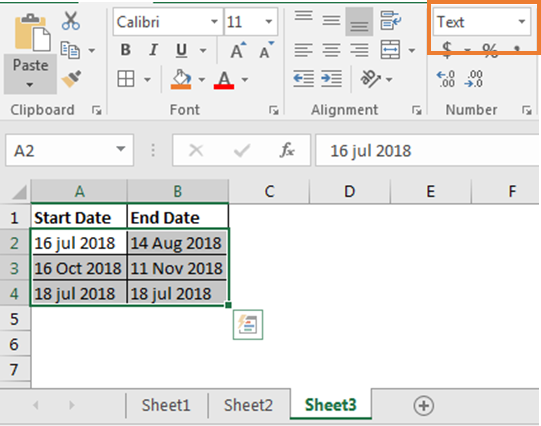
Task: Switch to the Sheet2 tab
Action: pos(248,405)
